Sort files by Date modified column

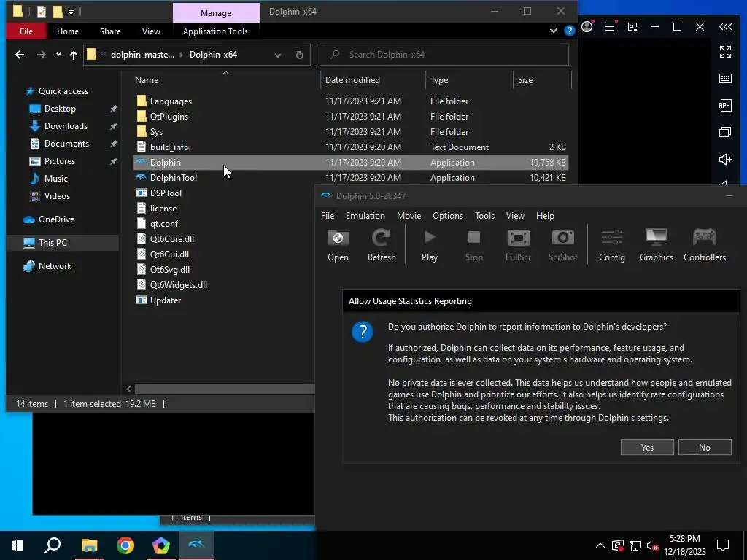373,80
